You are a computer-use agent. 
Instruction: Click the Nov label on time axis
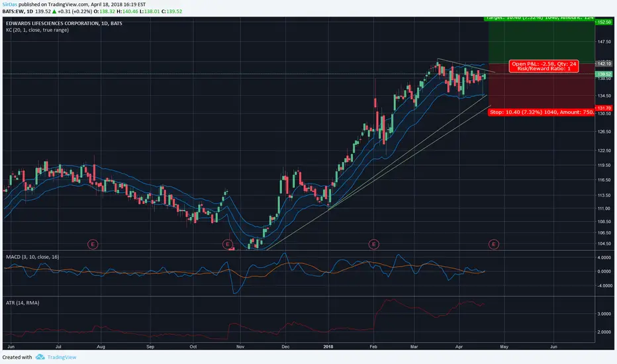coord(240,347)
